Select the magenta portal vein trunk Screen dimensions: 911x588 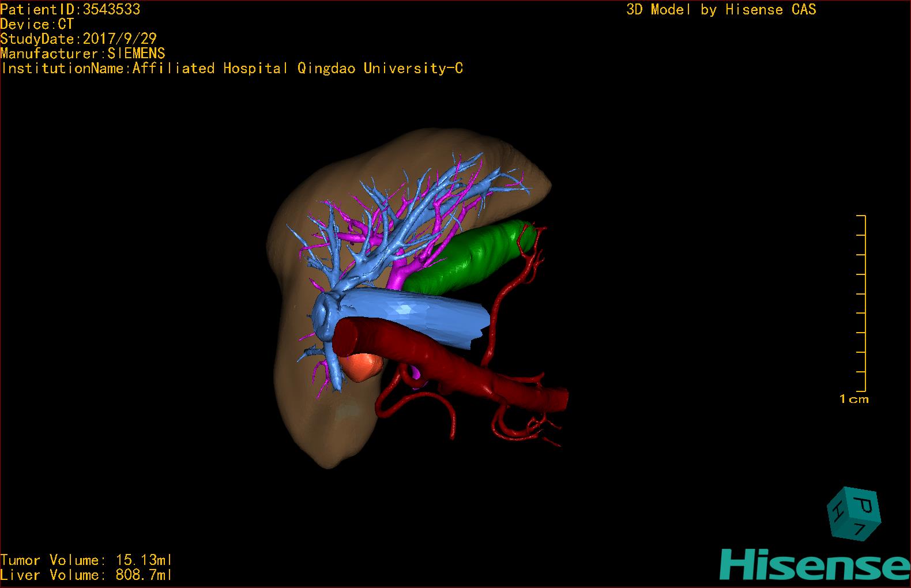(404, 272)
